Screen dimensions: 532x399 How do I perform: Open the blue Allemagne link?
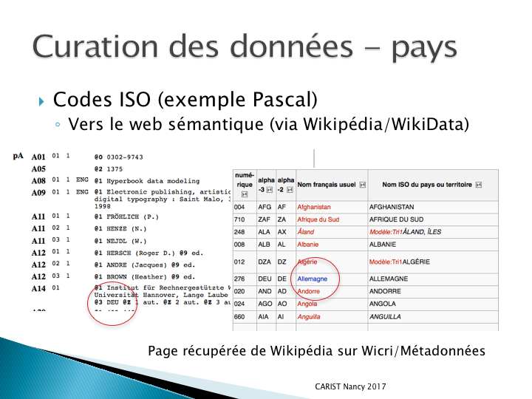click(312, 279)
